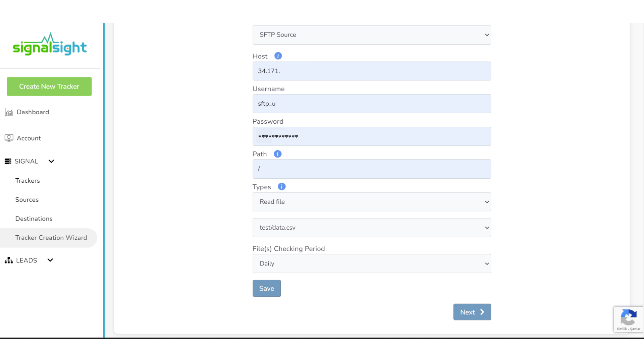Click into the Username input field
The height and width of the screenshot is (362, 644).
pos(372,104)
